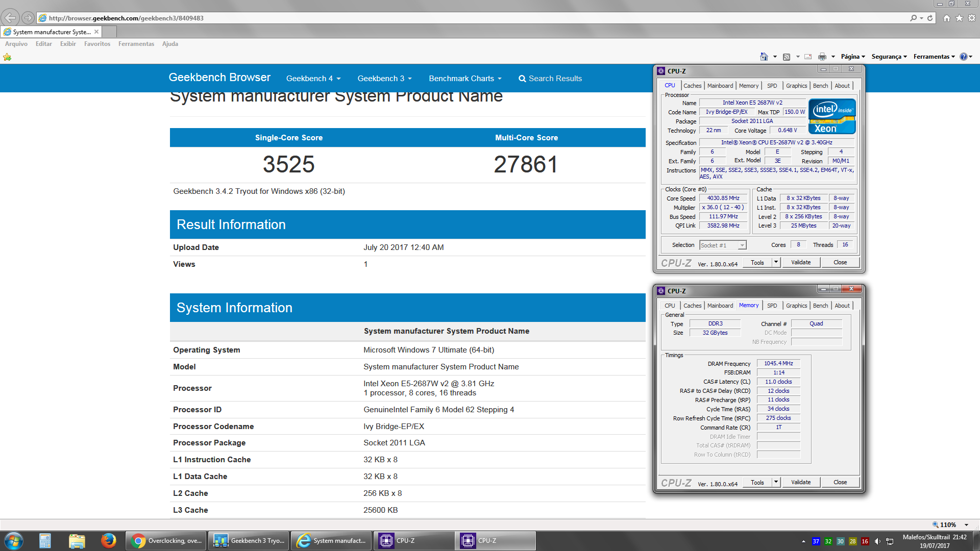Launch Firefox from the taskbar
This screenshot has width=980, height=551.
click(108, 541)
